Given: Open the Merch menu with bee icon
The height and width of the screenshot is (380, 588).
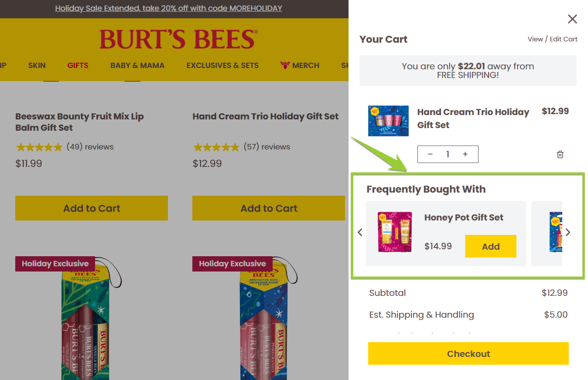Looking at the screenshot, I should click(300, 65).
